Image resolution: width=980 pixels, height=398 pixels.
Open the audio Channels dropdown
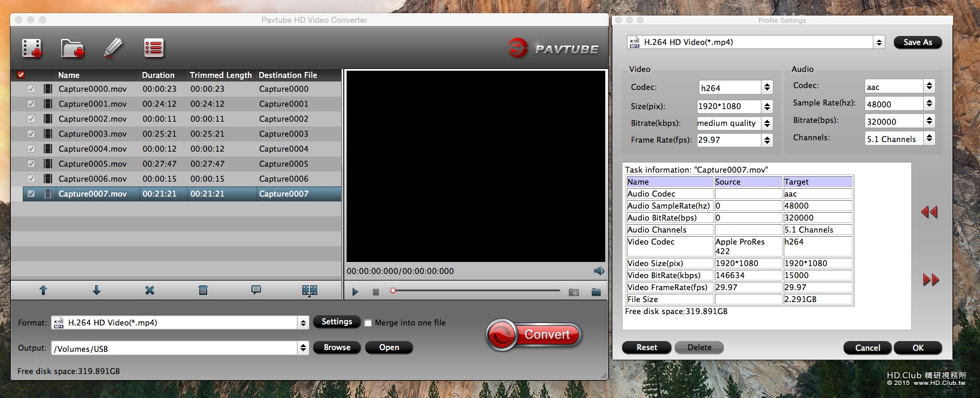point(929,138)
